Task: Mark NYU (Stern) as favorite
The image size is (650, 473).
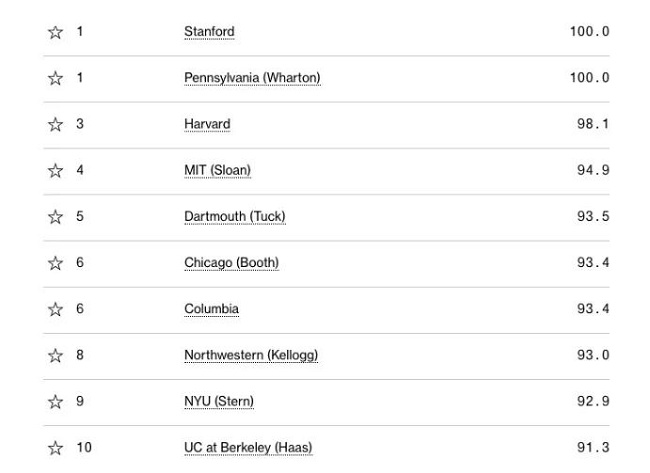Action: coord(56,402)
